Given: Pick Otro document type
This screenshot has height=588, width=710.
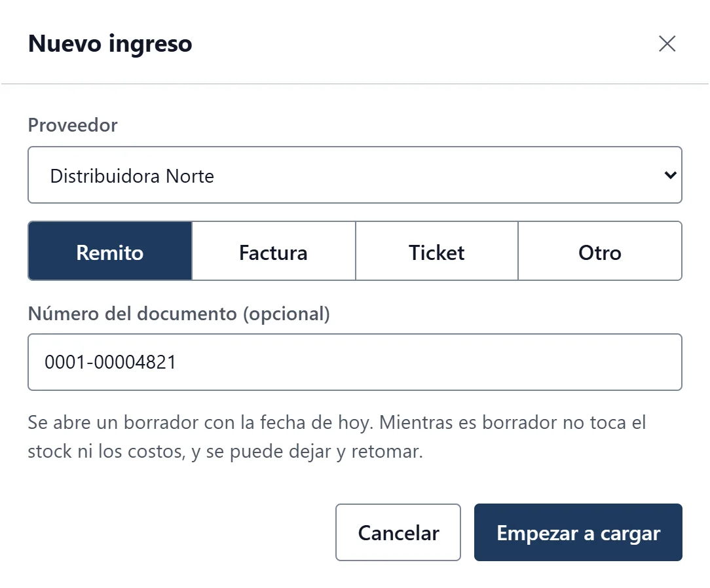Looking at the screenshot, I should (600, 251).
